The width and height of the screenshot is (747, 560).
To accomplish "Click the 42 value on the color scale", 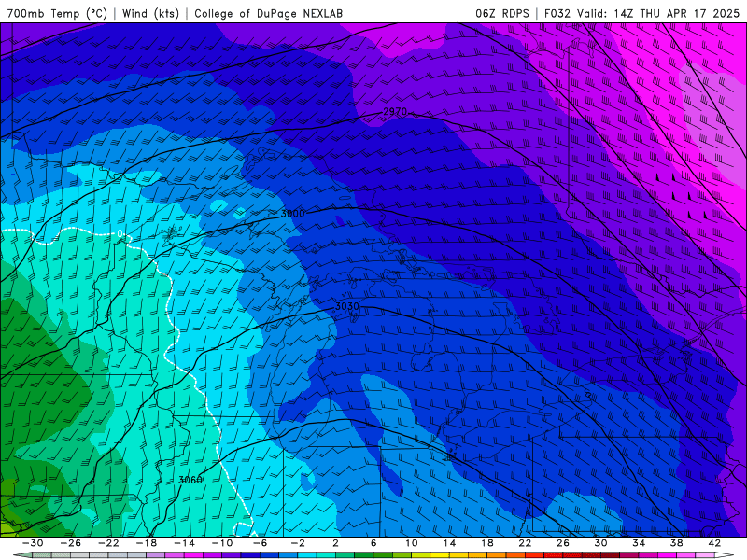I will [714, 543].
